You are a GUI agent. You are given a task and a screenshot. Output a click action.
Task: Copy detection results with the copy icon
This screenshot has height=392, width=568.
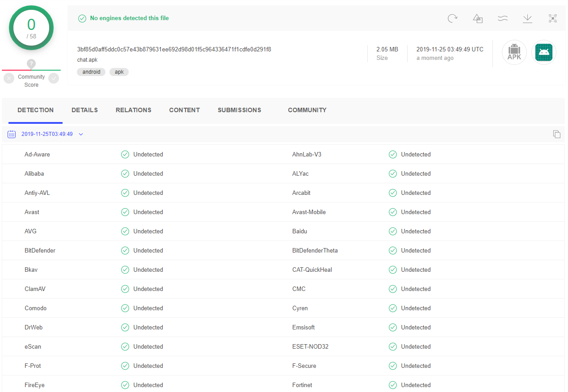557,134
